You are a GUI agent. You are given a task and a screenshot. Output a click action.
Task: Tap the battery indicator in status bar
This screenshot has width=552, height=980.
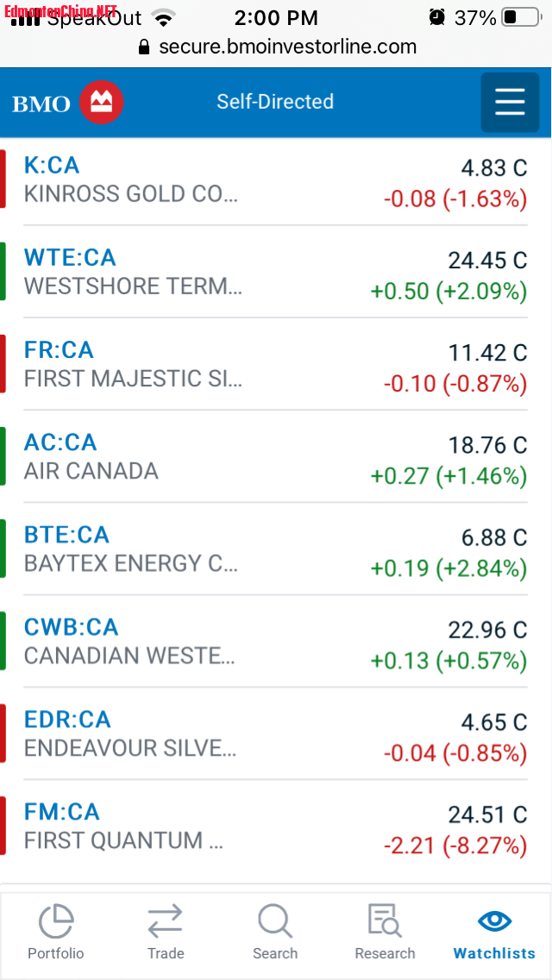(x=520, y=17)
